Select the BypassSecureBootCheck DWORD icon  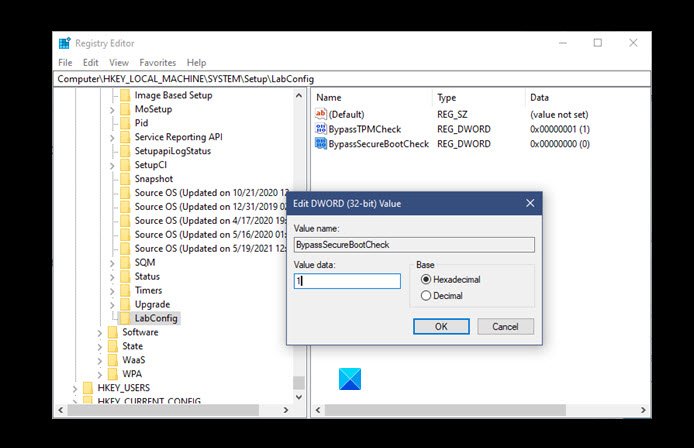coord(320,143)
